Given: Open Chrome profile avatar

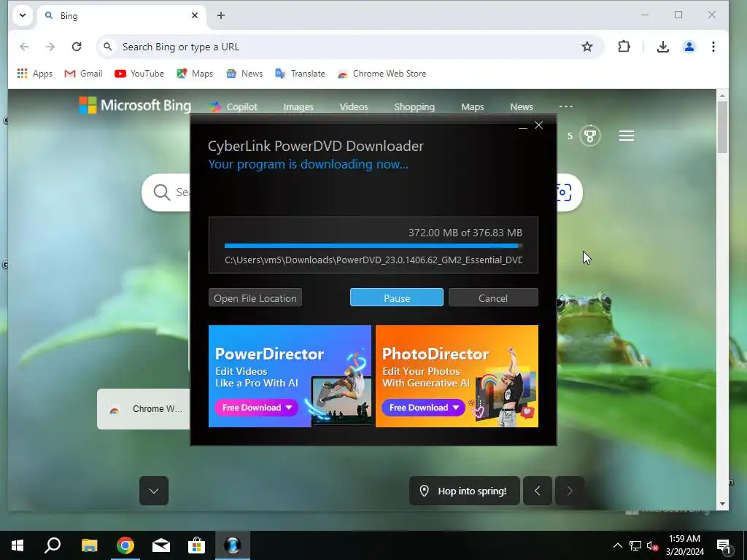Looking at the screenshot, I should click(x=689, y=47).
